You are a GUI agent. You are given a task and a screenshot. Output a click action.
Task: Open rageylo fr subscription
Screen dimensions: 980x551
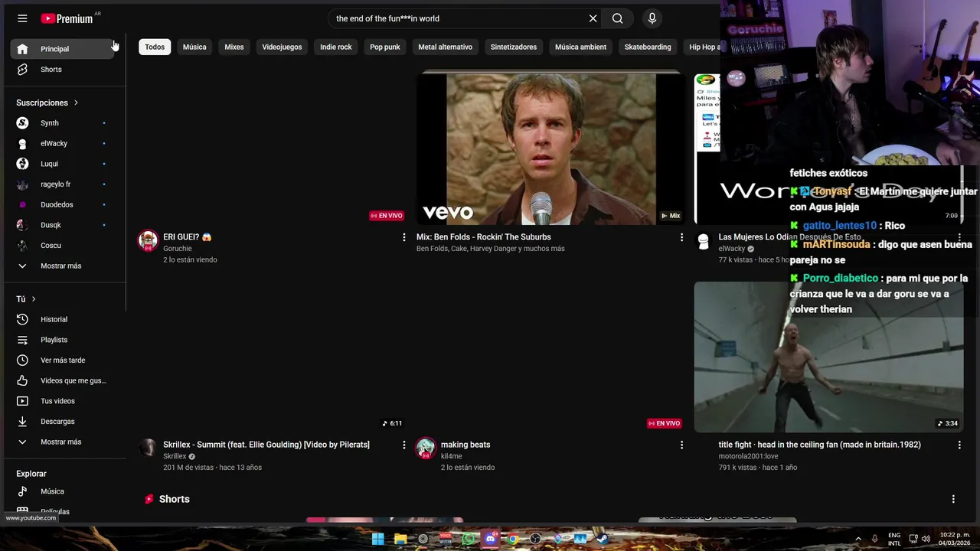63,184
